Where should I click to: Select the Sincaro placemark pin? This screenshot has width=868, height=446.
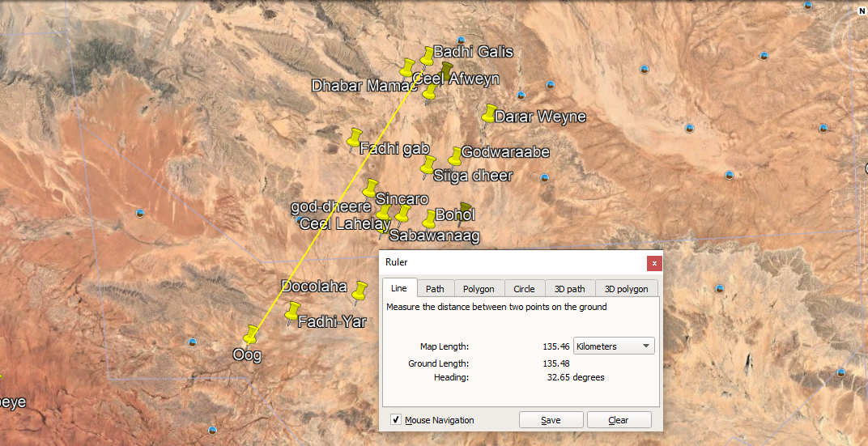pyautogui.click(x=370, y=189)
